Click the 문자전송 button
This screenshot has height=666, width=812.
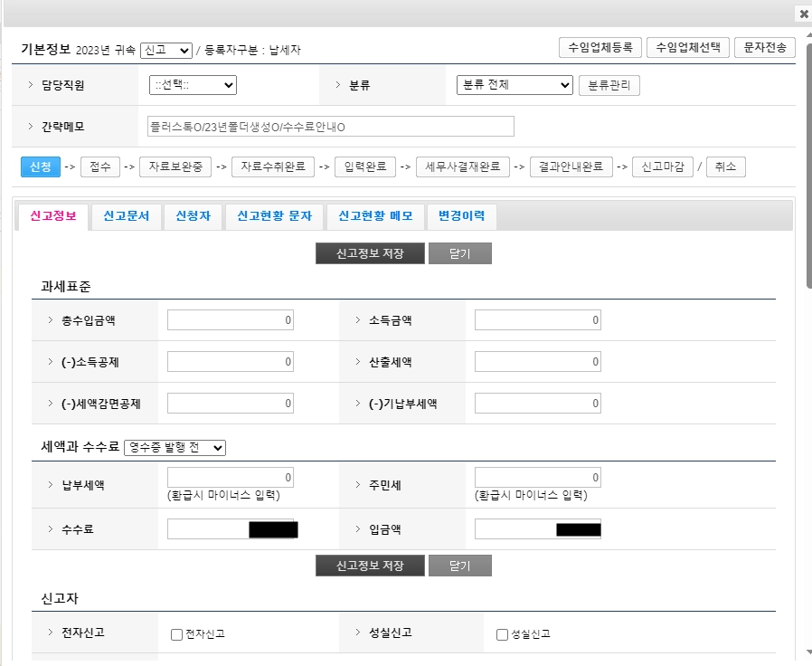tap(765, 48)
